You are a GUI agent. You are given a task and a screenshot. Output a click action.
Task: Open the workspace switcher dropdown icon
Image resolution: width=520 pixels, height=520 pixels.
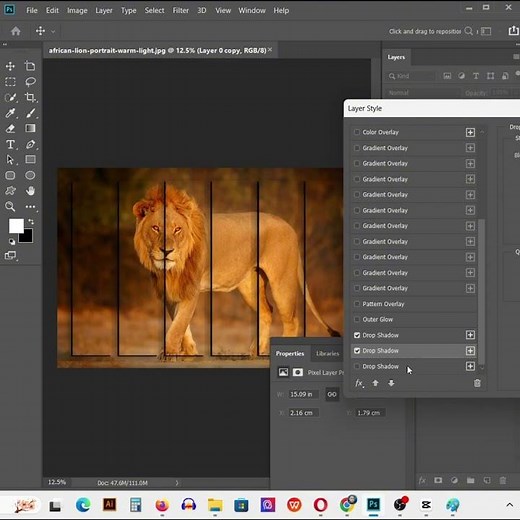click(x=486, y=31)
